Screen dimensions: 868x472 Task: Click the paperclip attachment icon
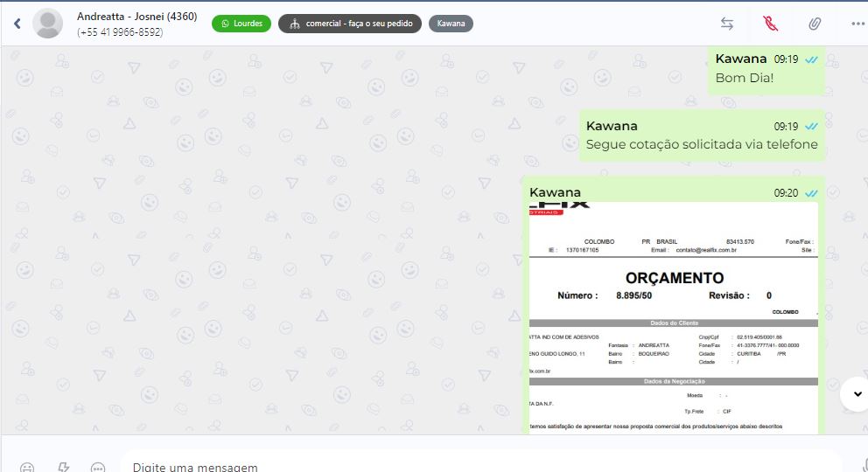814,24
